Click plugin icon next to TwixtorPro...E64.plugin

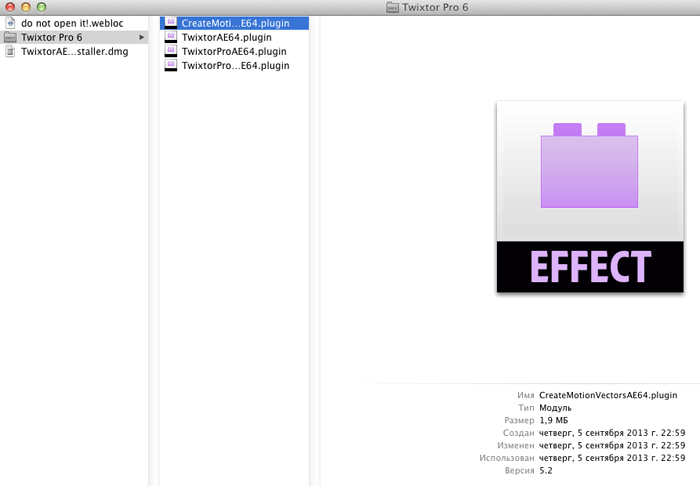(171, 66)
